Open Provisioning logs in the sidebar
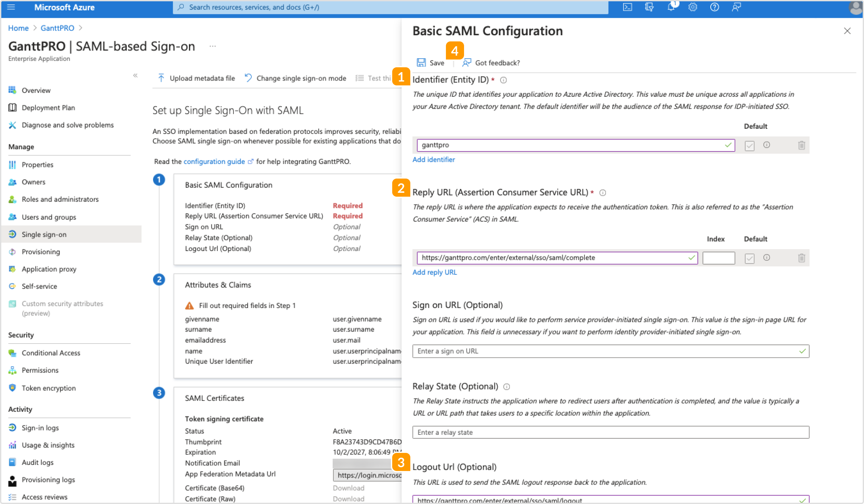This screenshot has width=864, height=504. 48,480
